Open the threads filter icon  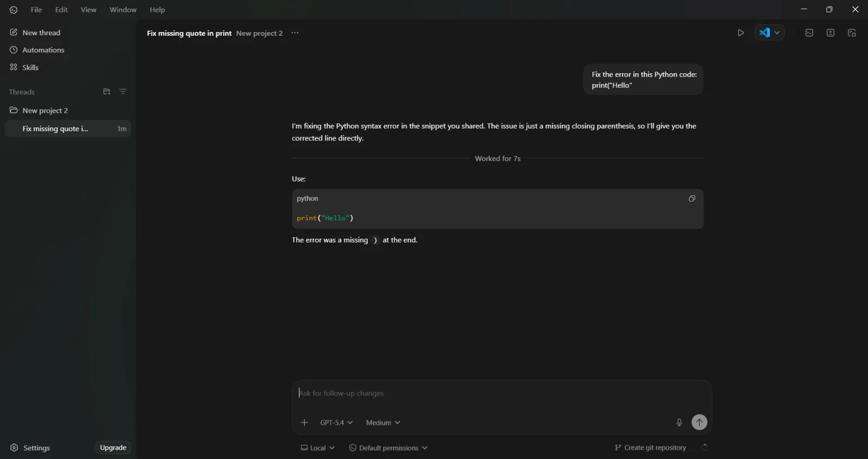(123, 92)
